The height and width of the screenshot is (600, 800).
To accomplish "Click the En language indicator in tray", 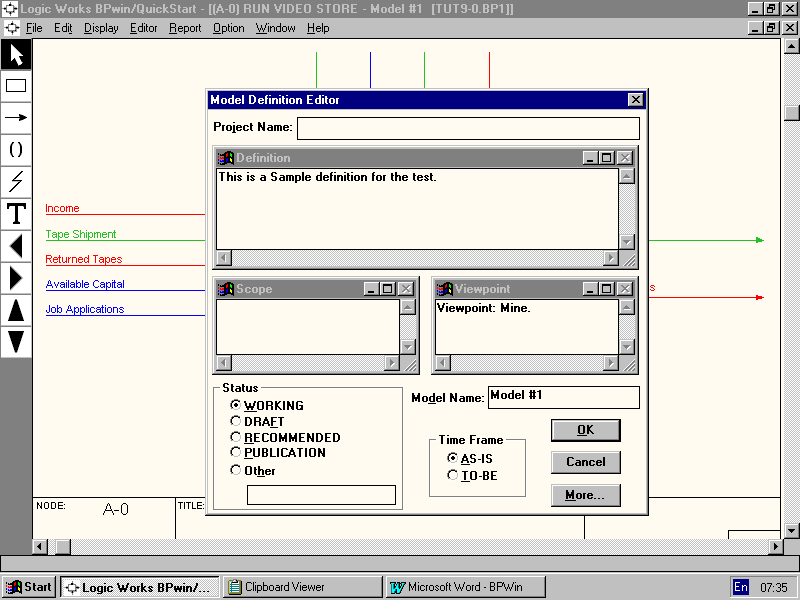I will tap(741, 587).
